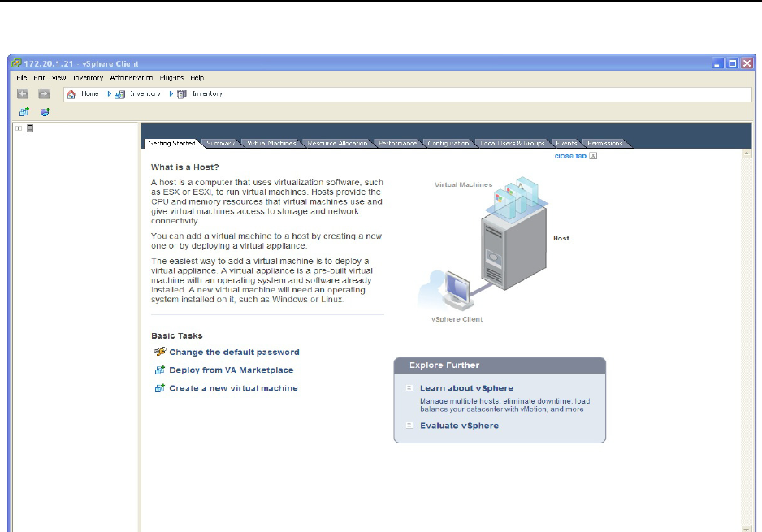Minimize the vSphere Client window
This screenshot has height=532, width=762.
coord(718,63)
